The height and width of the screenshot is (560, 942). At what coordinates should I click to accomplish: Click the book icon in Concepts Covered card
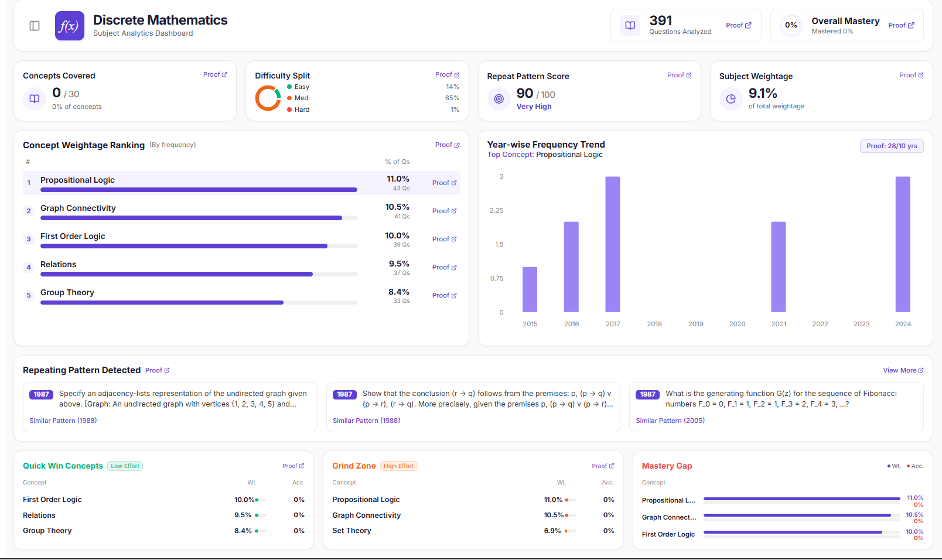click(35, 98)
